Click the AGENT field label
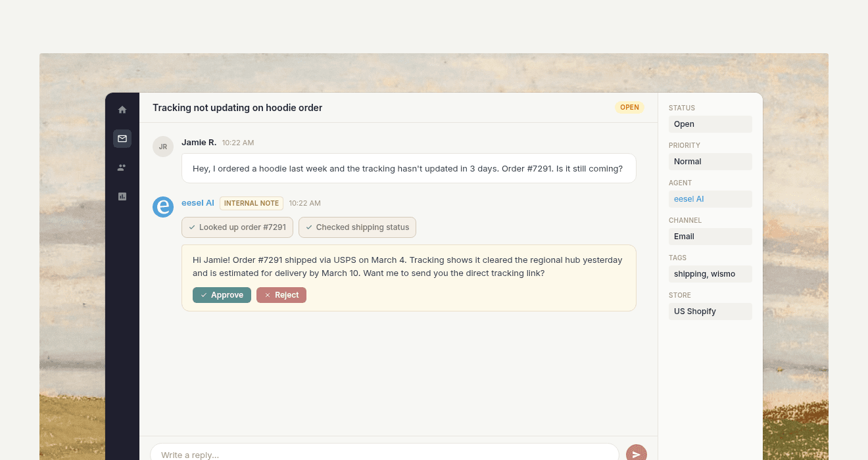This screenshot has width=868, height=460. tap(681, 183)
